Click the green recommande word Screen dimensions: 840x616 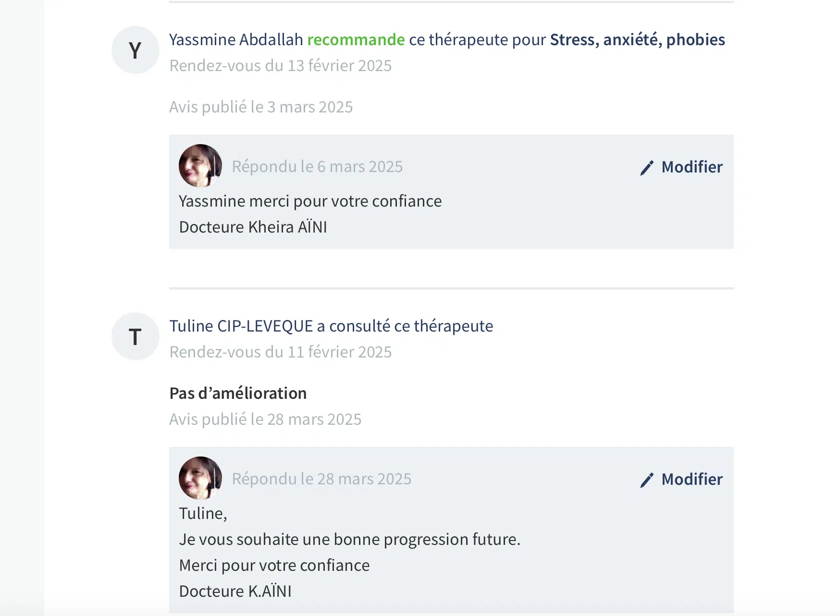pos(356,40)
